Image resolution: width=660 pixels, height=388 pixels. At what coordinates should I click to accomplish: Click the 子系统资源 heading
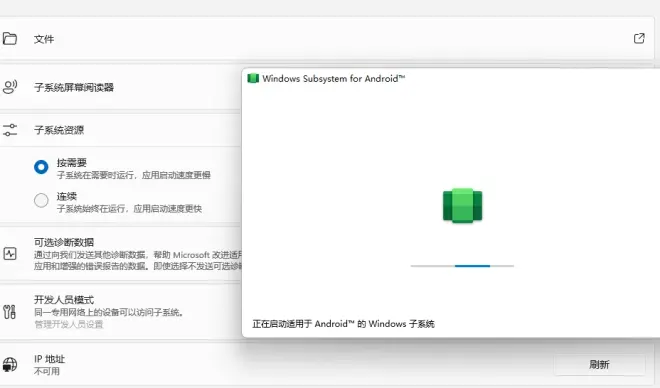59,130
